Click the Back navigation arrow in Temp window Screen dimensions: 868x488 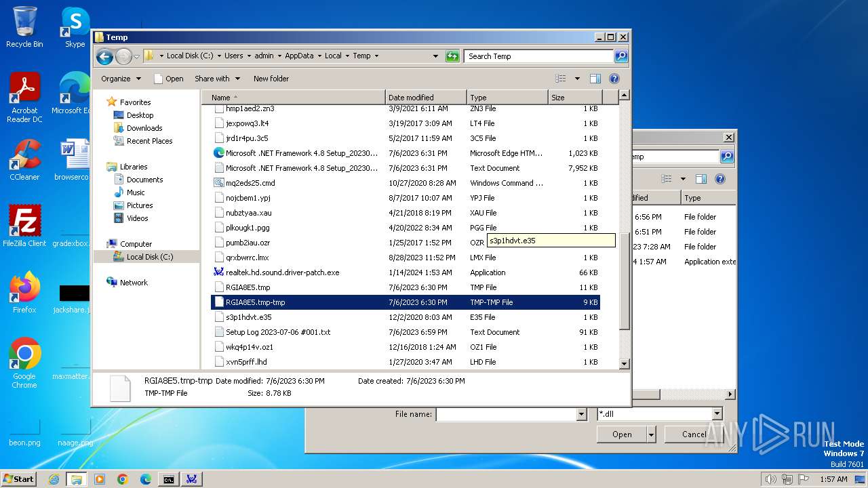click(x=104, y=56)
